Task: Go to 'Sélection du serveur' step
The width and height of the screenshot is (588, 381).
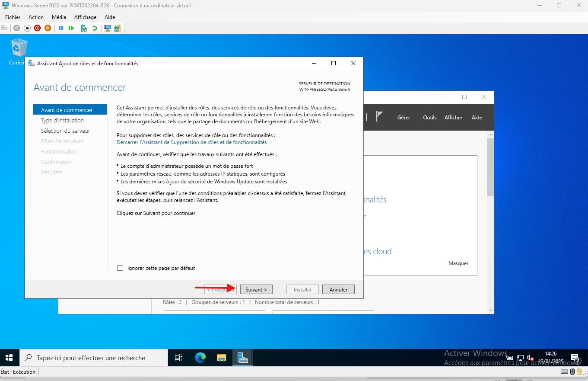Action: click(x=66, y=131)
